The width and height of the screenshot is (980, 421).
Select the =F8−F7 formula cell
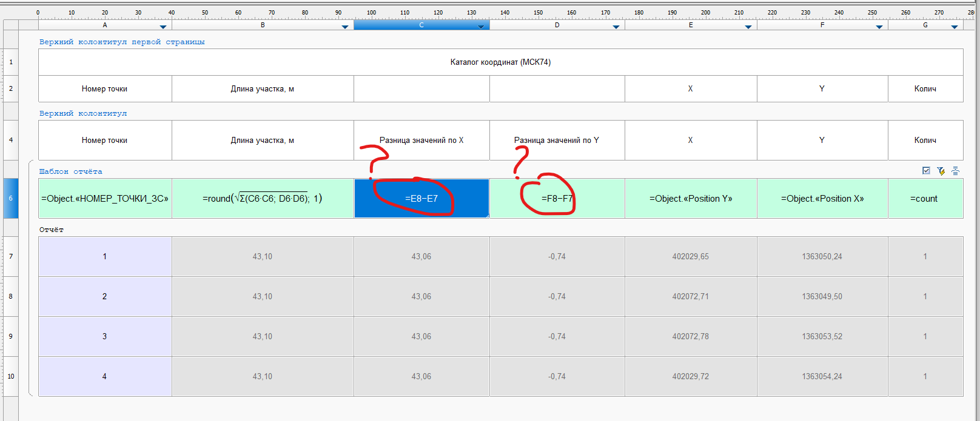[x=557, y=199]
